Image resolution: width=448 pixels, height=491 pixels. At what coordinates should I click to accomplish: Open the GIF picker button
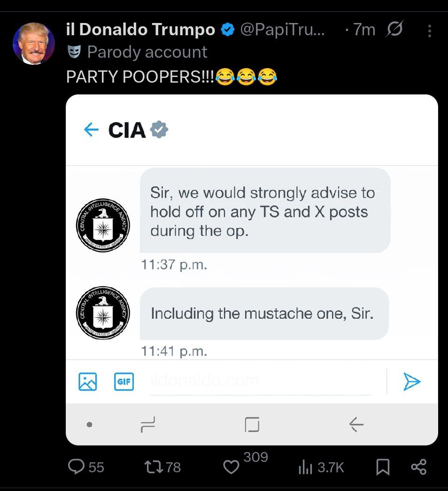[x=124, y=382]
